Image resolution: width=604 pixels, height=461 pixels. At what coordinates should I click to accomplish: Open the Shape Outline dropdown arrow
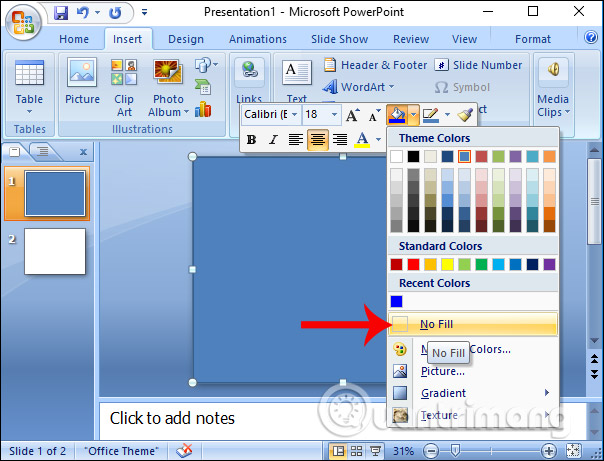pos(447,114)
